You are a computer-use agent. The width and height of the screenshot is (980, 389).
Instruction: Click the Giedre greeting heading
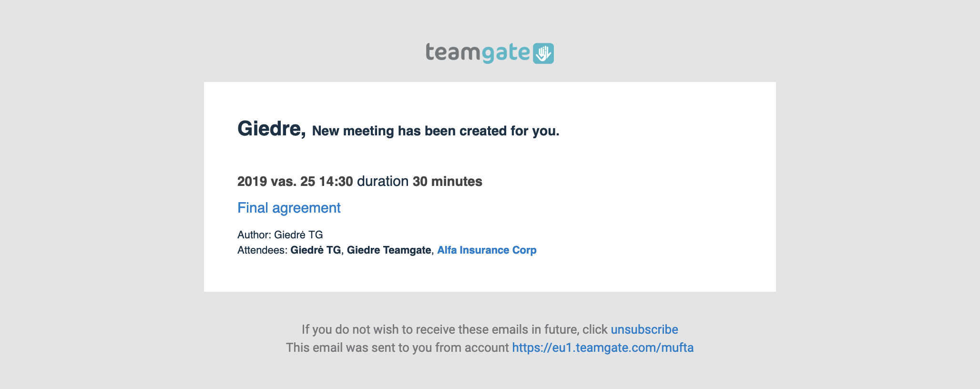(272, 129)
